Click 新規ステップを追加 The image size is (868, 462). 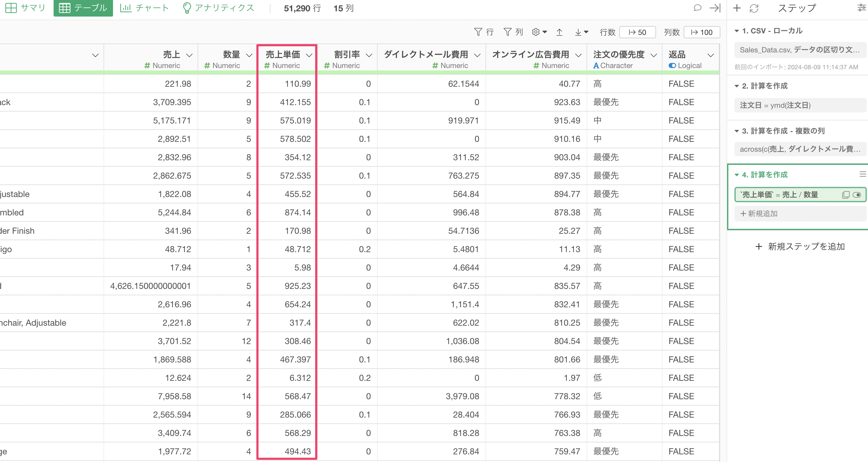800,246
